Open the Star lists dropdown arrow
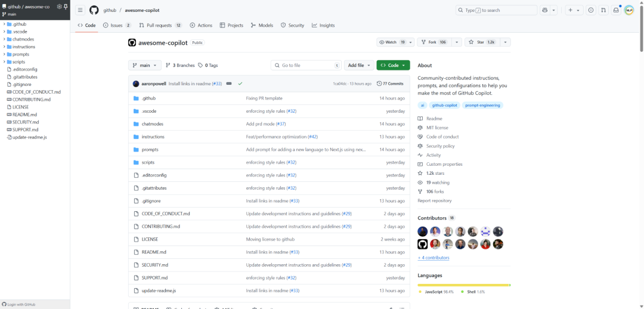Image resolution: width=644 pixels, height=309 pixels. (x=505, y=42)
